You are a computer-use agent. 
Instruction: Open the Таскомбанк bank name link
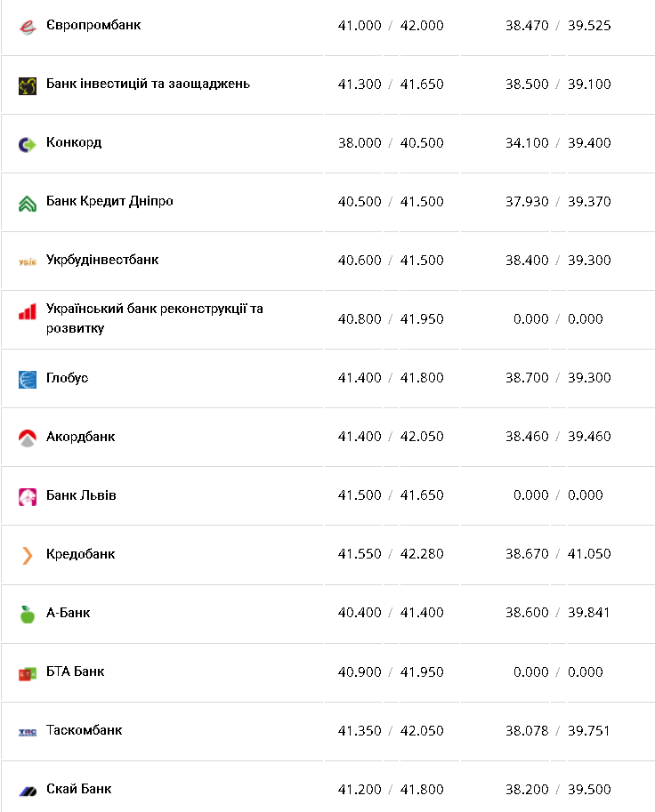pos(84,730)
